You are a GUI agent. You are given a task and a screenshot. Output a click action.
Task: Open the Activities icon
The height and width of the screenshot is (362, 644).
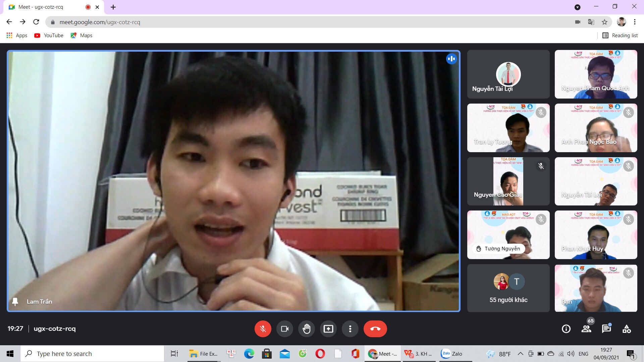click(x=627, y=329)
